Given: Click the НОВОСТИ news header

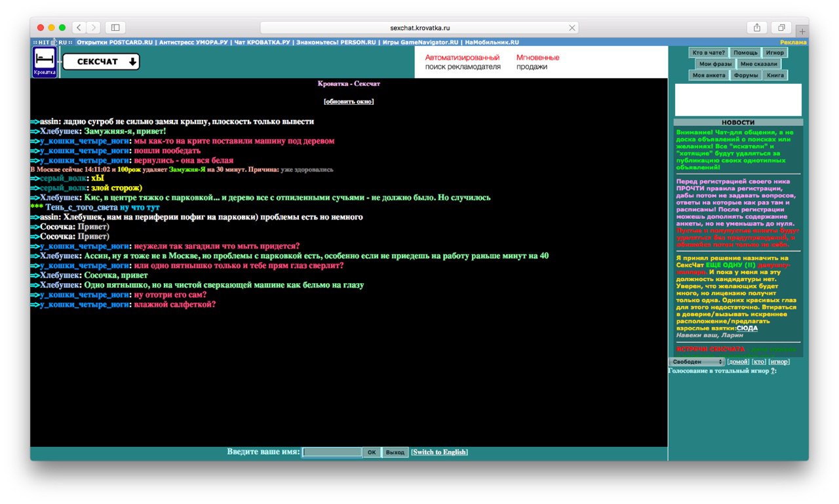Looking at the screenshot, I should click(x=738, y=122).
